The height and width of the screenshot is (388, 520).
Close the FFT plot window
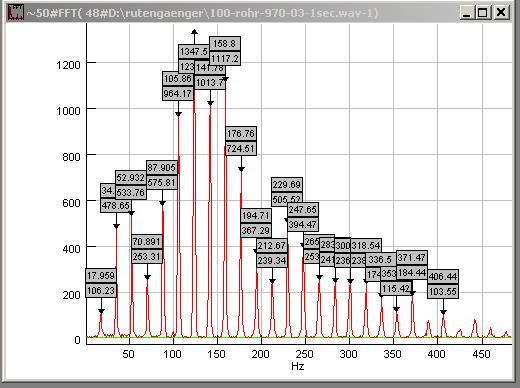click(501, 13)
